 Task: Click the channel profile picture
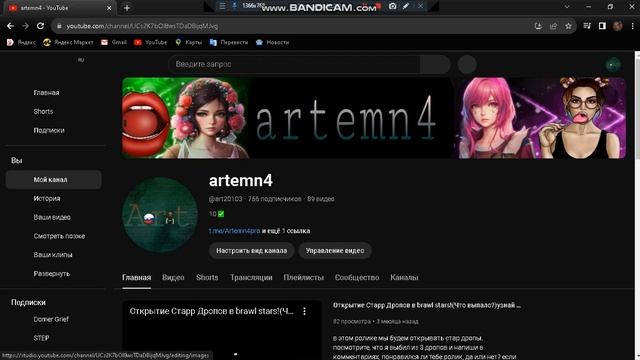[160, 215]
